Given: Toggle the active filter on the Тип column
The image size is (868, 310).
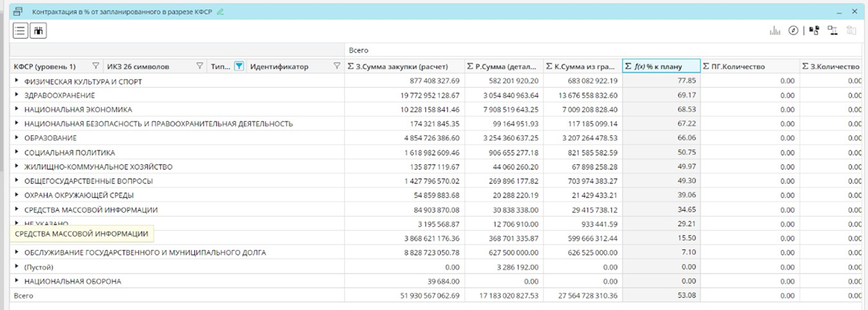Looking at the screenshot, I should click(239, 66).
